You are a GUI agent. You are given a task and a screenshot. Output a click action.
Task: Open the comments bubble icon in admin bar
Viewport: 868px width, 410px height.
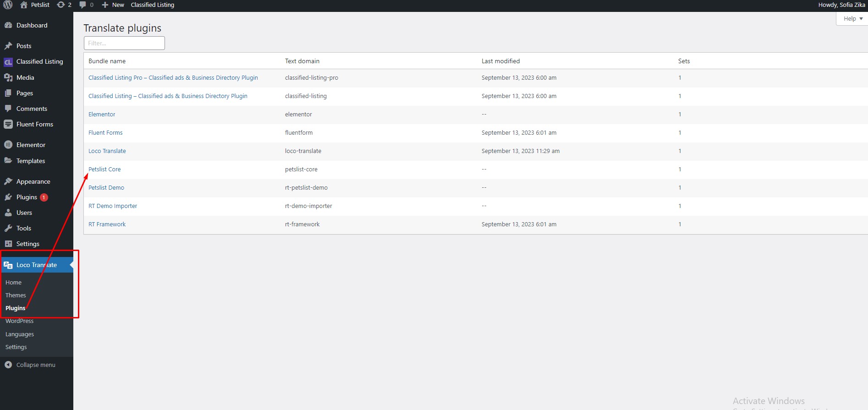pos(82,5)
